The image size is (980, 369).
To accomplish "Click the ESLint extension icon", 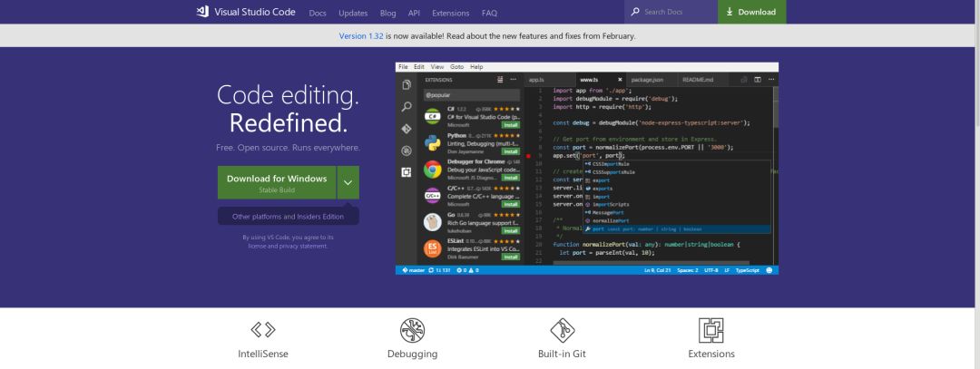I will pos(433,248).
